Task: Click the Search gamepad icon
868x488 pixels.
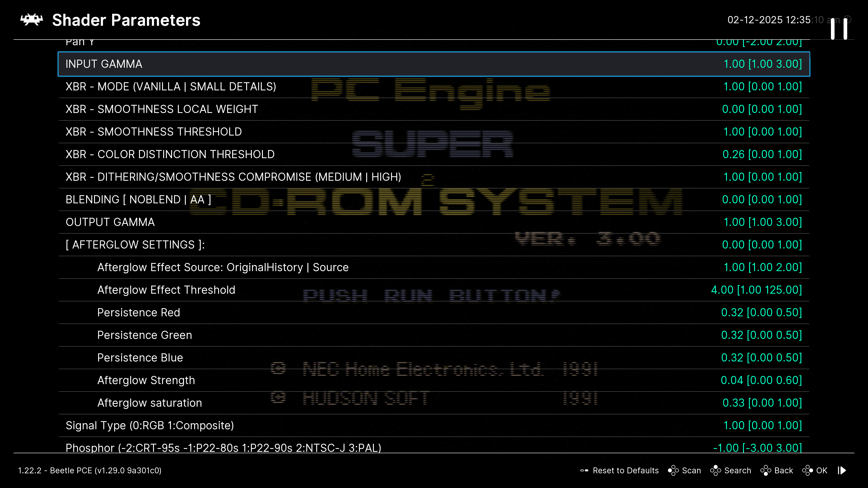Action: coord(715,470)
